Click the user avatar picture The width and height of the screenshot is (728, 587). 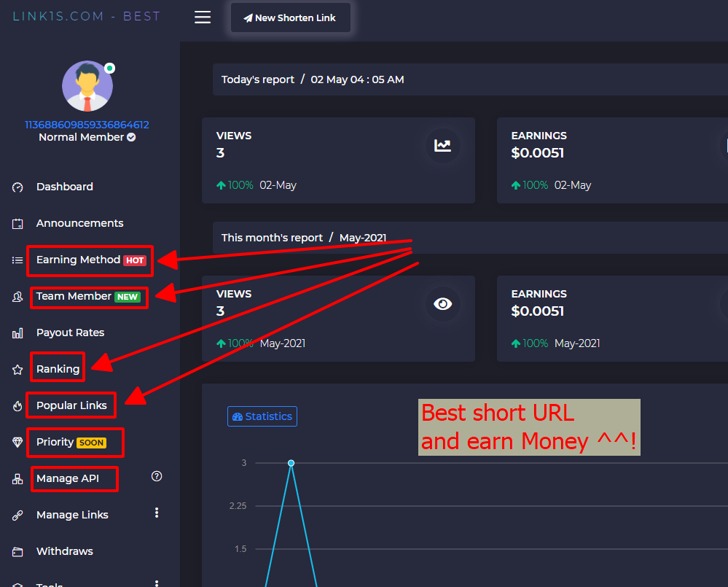[x=87, y=86]
